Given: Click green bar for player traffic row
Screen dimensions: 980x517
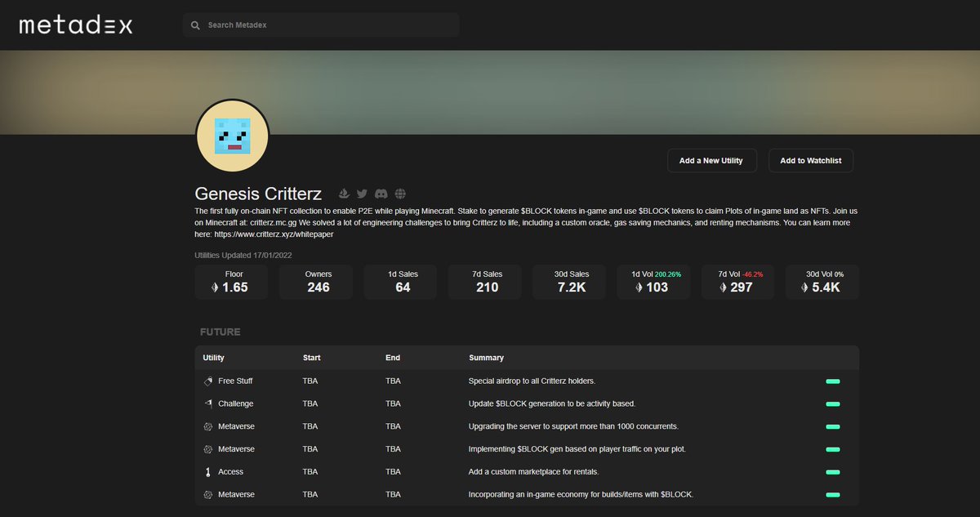Looking at the screenshot, I should pos(833,450).
